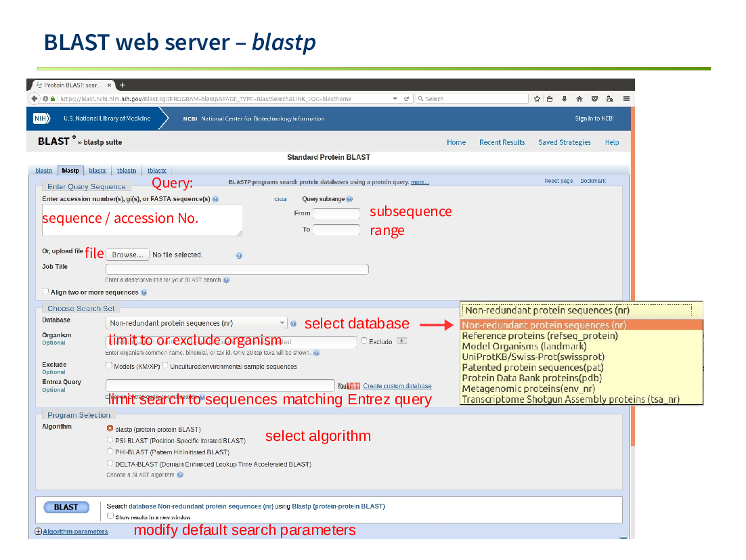Go to the browser home page icon
Screen dimensions: 746x560
(579, 98)
